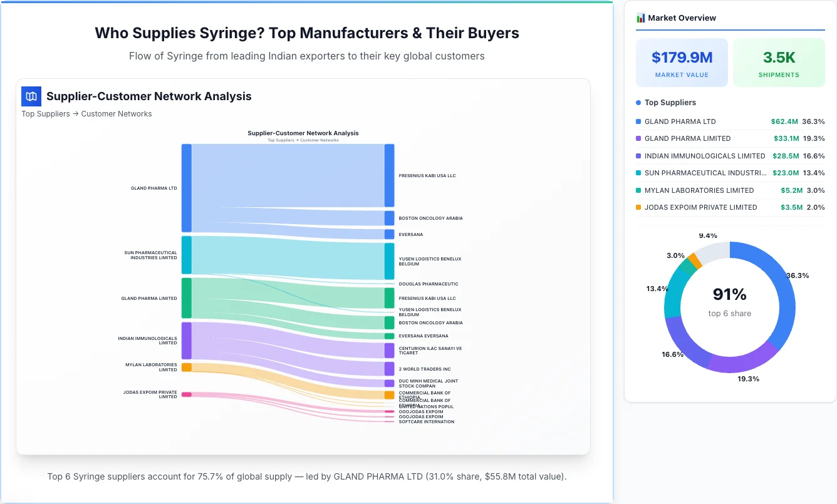Image resolution: width=837 pixels, height=504 pixels.
Task: Toggle visibility of the MYLAN LABORATORIES LIMITED row
Action: pyautogui.click(x=730, y=190)
